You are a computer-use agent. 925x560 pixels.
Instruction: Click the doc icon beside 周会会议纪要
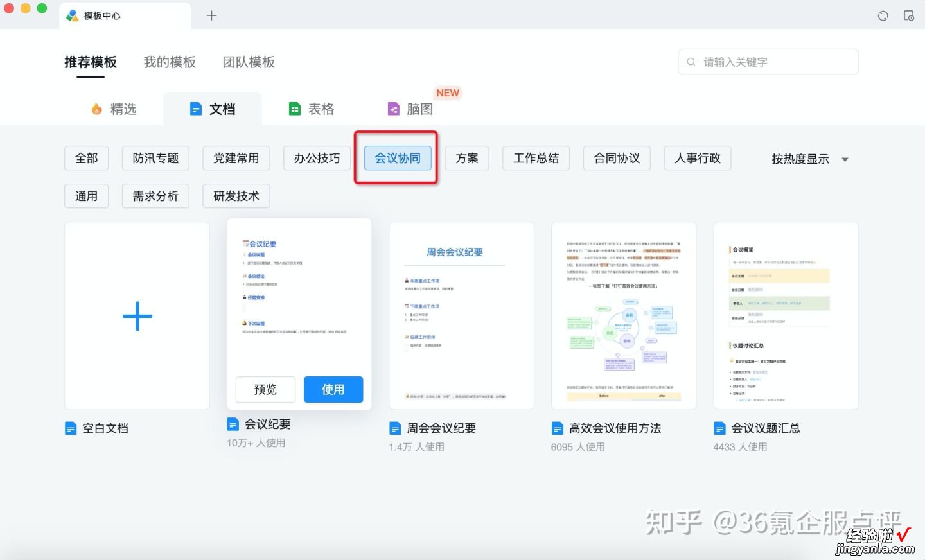(x=395, y=428)
